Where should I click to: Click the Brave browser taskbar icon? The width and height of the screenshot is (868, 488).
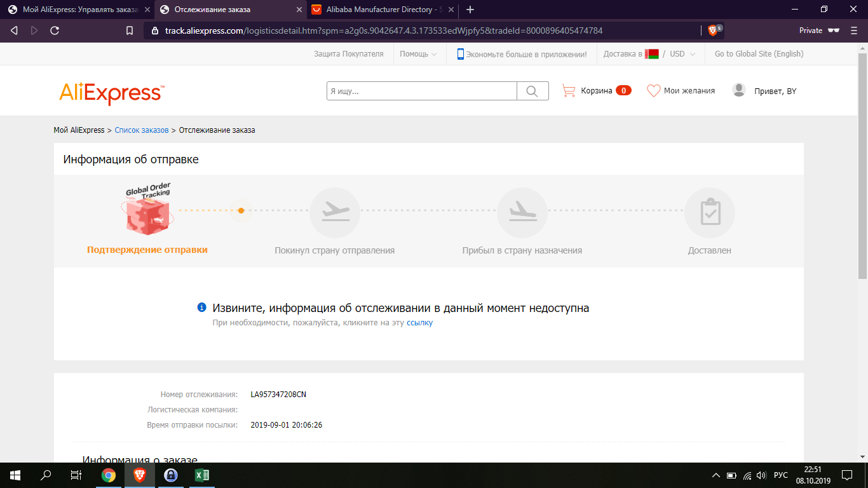[139, 475]
